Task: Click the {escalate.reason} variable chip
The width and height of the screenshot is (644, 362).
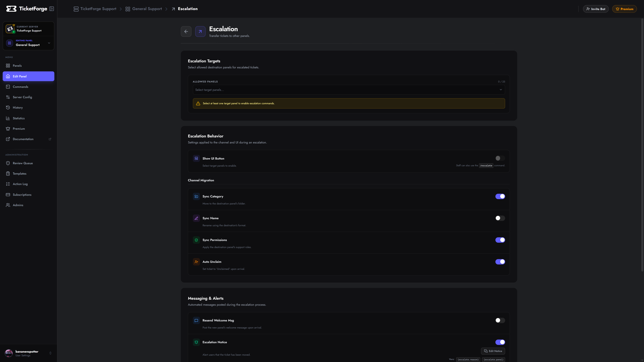Action: [468, 360]
